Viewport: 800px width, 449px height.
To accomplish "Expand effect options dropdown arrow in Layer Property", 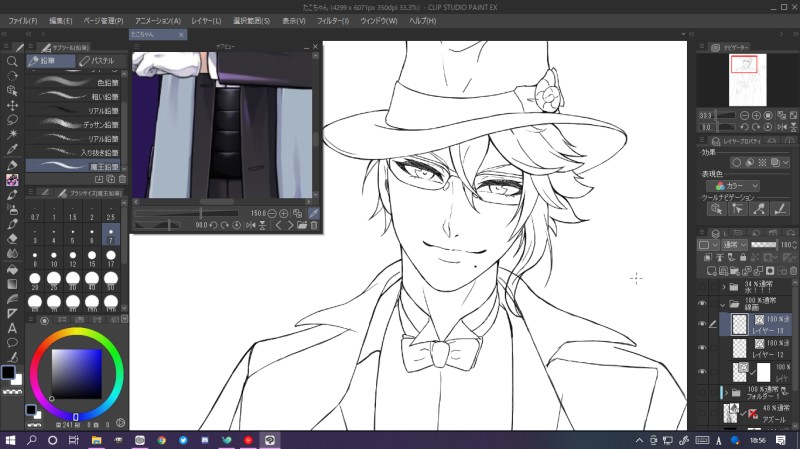I will point(786,162).
